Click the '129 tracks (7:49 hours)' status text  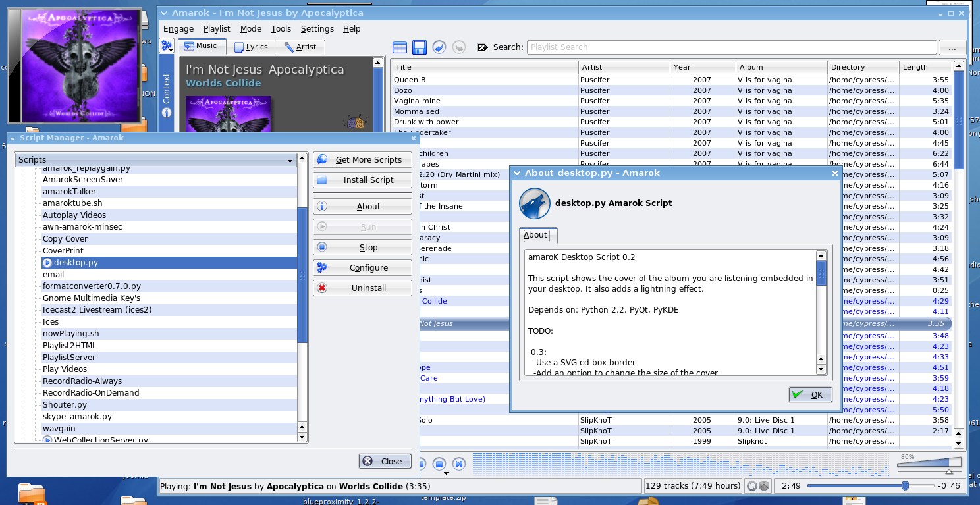click(x=694, y=486)
